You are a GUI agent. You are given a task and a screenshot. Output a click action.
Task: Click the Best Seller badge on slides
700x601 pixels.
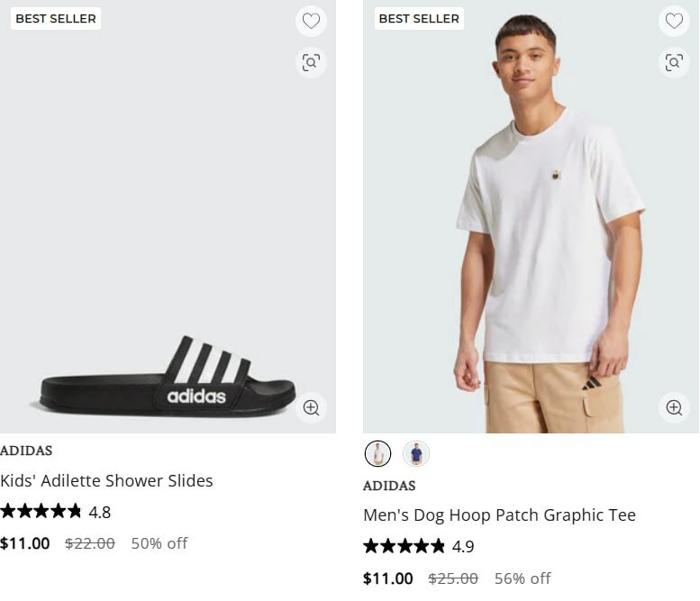(56, 18)
